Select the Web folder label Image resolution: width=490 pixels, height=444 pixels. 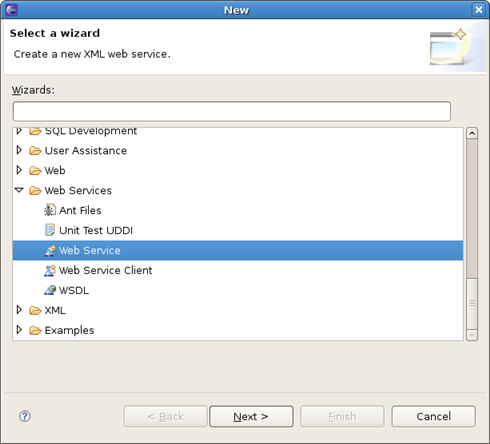coord(55,171)
